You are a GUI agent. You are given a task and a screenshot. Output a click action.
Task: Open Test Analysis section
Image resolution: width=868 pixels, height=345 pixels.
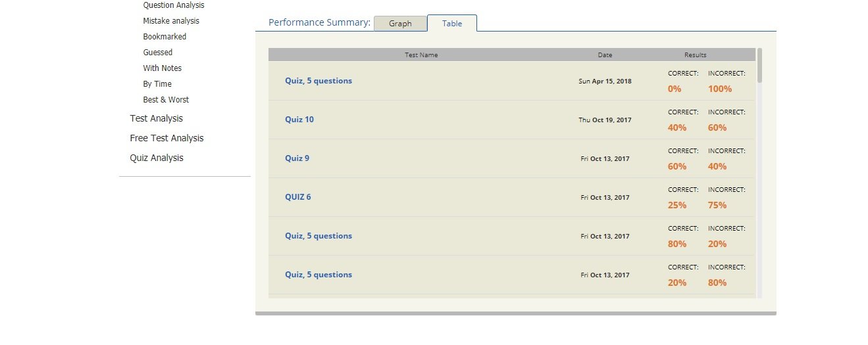(x=157, y=118)
